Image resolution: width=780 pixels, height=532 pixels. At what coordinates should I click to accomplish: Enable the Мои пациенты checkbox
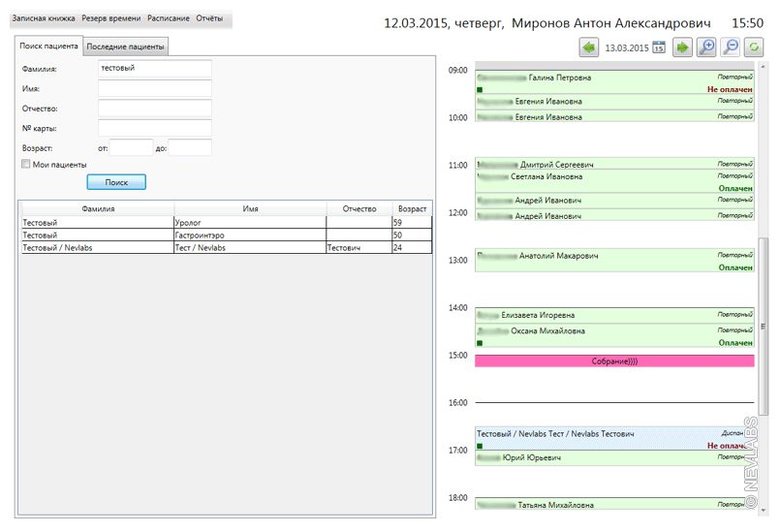(26, 165)
